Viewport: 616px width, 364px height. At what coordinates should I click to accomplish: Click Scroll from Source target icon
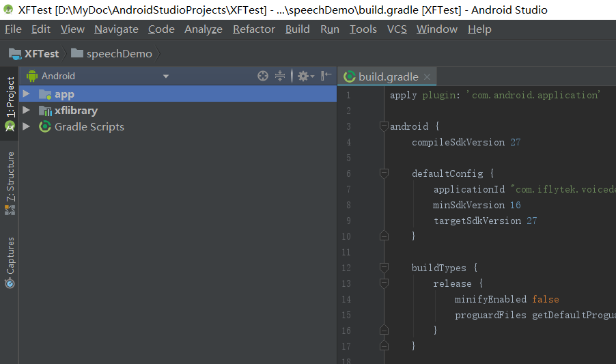263,76
